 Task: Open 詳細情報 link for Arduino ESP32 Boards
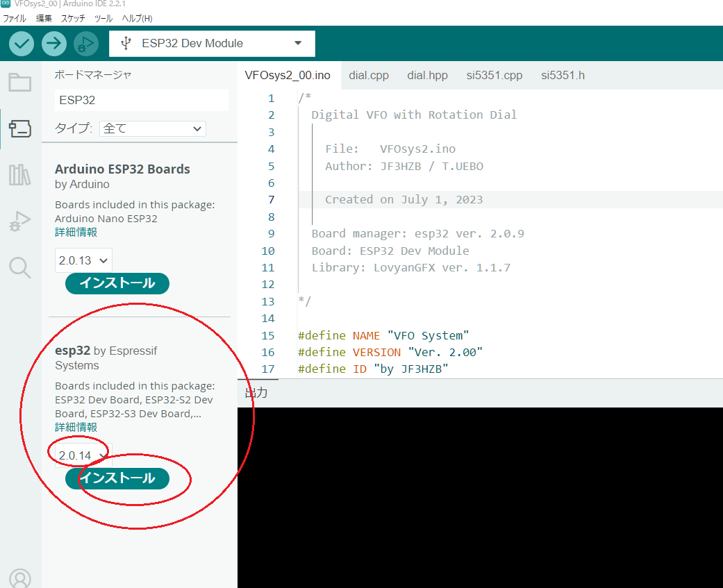pos(76,233)
